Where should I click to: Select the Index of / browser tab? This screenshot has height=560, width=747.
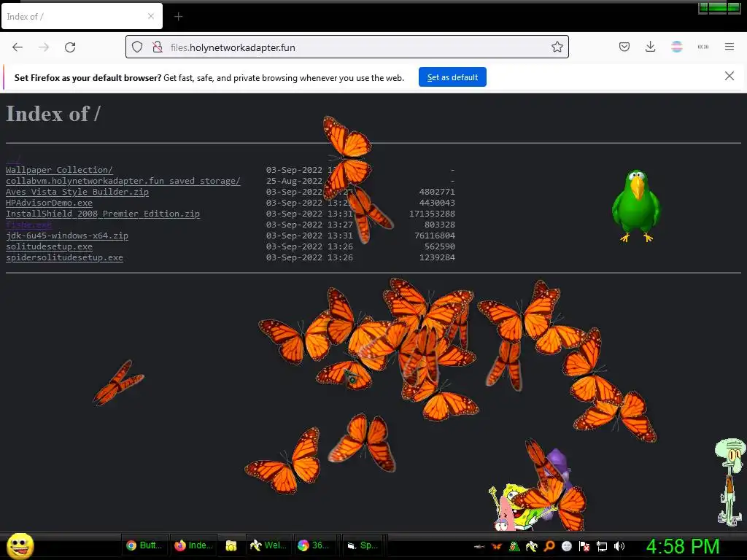click(x=82, y=17)
